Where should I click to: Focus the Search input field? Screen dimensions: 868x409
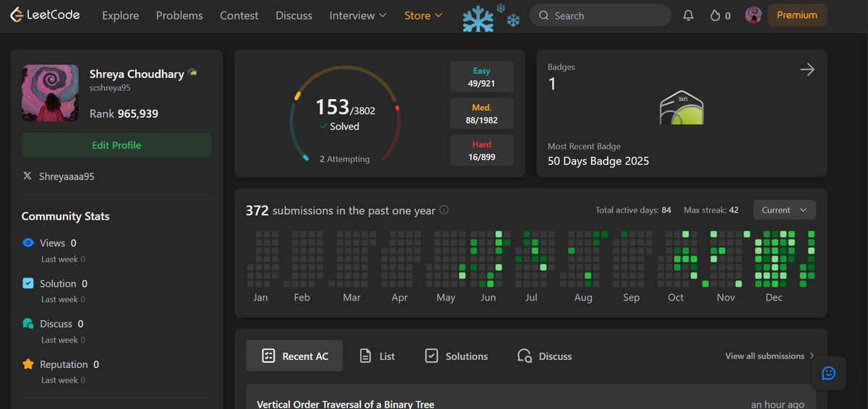coord(600,15)
